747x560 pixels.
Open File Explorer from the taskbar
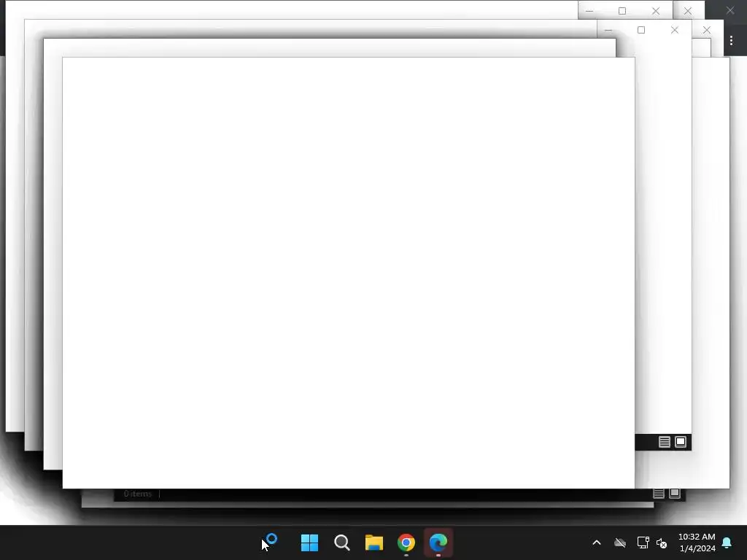point(374,542)
